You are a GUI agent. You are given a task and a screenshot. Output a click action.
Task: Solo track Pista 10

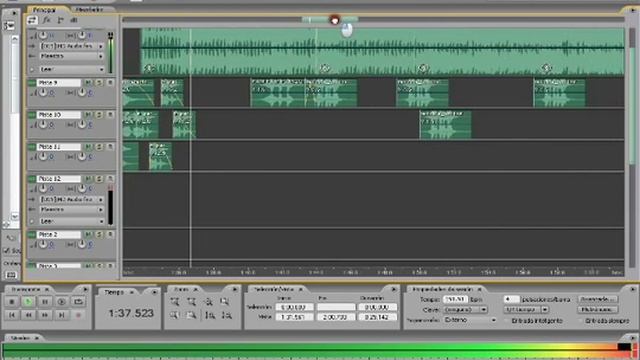tap(99, 115)
